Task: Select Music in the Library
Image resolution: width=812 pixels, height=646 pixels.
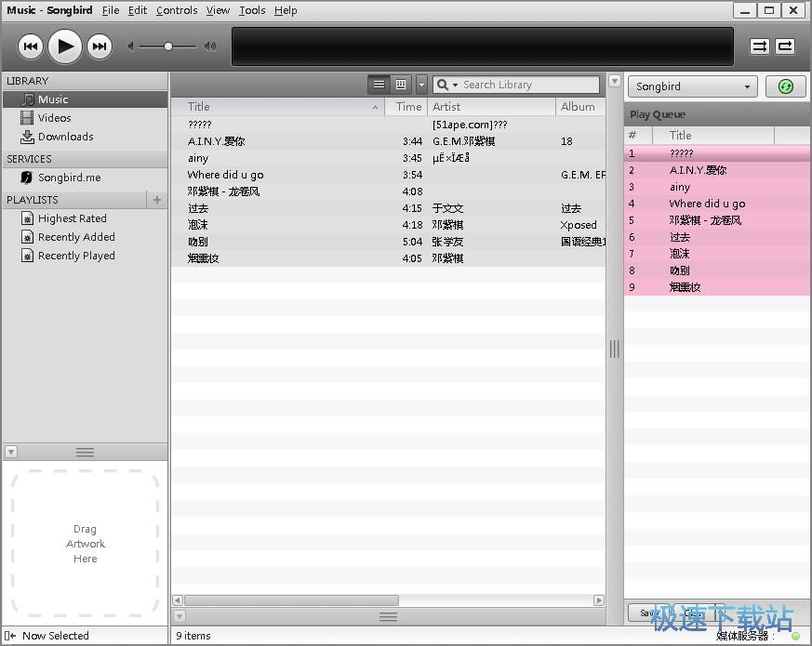Action: 86,99
